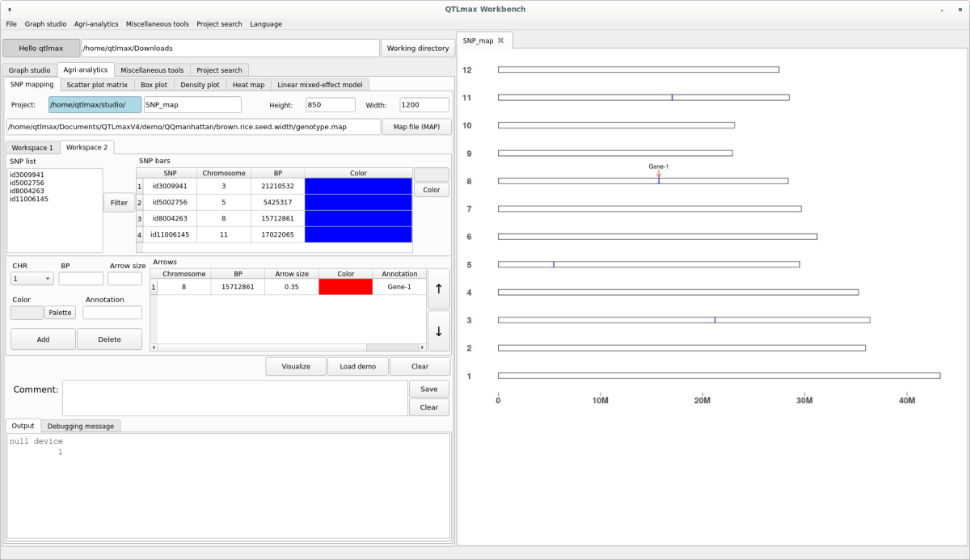
Task: Switch to the Heat map tab
Action: coord(248,85)
